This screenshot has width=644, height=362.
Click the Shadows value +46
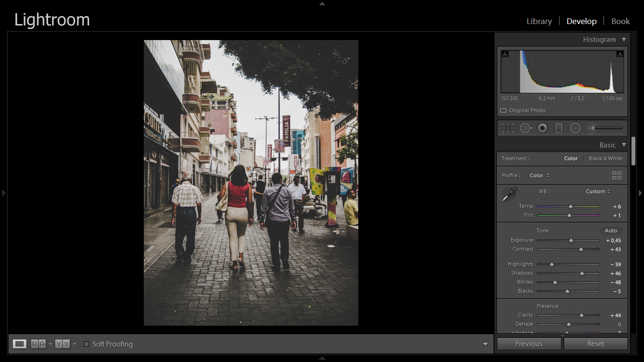pyautogui.click(x=615, y=274)
